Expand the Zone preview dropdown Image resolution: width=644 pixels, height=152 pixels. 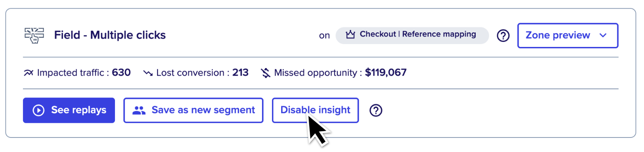(x=568, y=35)
